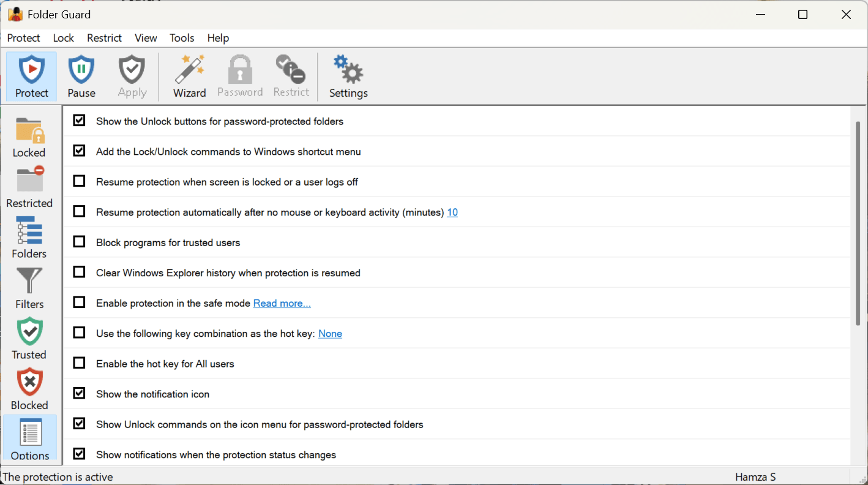This screenshot has width=868, height=485.
Task: Change the inactivity minutes value 10
Action: [x=452, y=212]
